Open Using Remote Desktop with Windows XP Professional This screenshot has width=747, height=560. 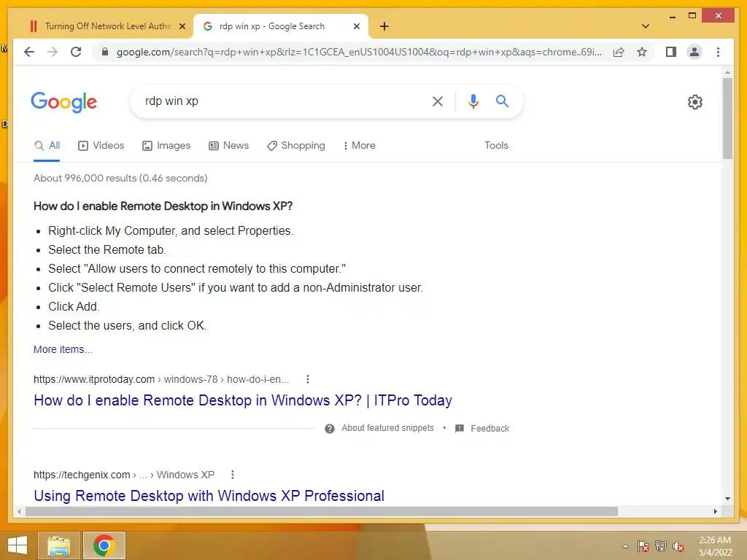(x=209, y=496)
